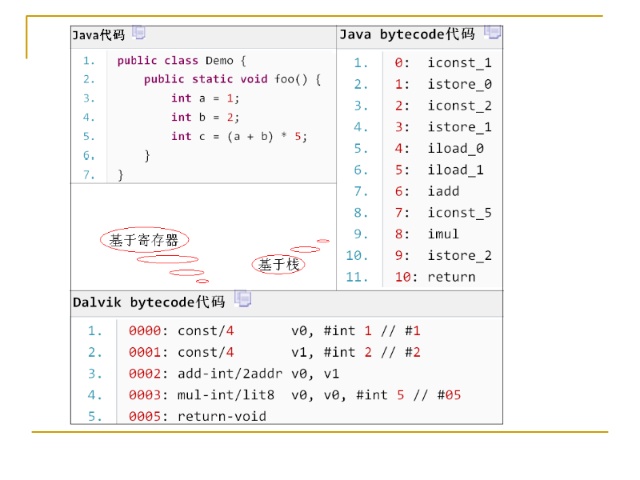Select the Java bytecode代码 header label
This screenshot has height=480, width=640.
(x=407, y=34)
